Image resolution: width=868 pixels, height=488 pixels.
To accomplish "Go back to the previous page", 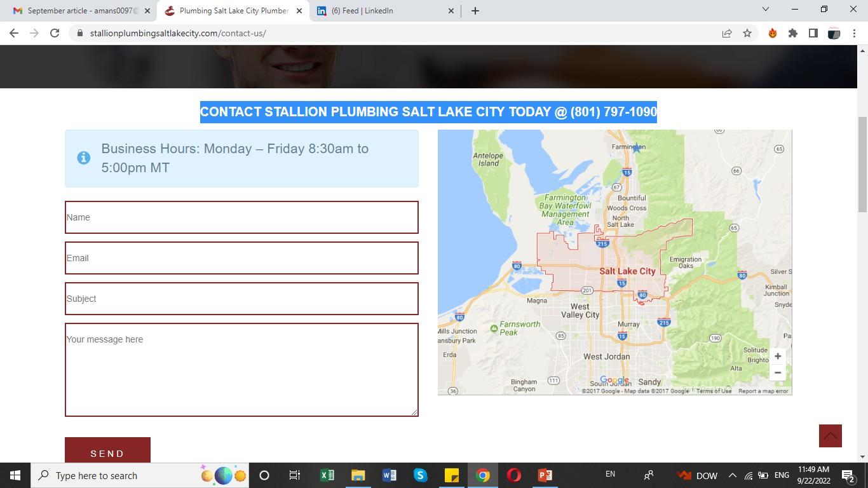I will [14, 33].
